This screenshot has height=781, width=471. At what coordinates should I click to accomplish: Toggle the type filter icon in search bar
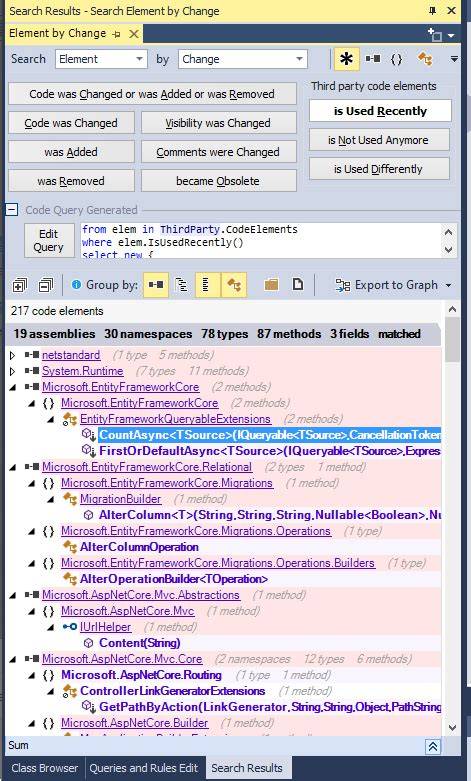[x=425, y=59]
